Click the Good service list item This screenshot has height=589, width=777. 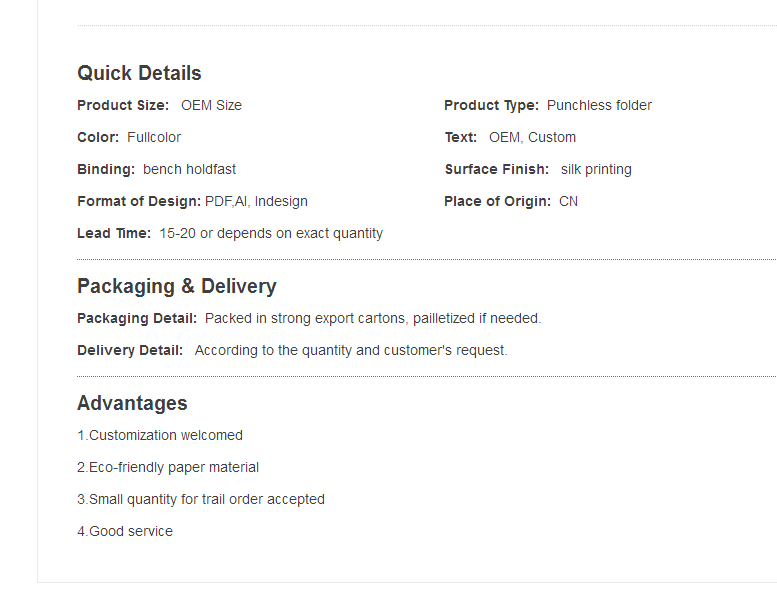click(125, 532)
